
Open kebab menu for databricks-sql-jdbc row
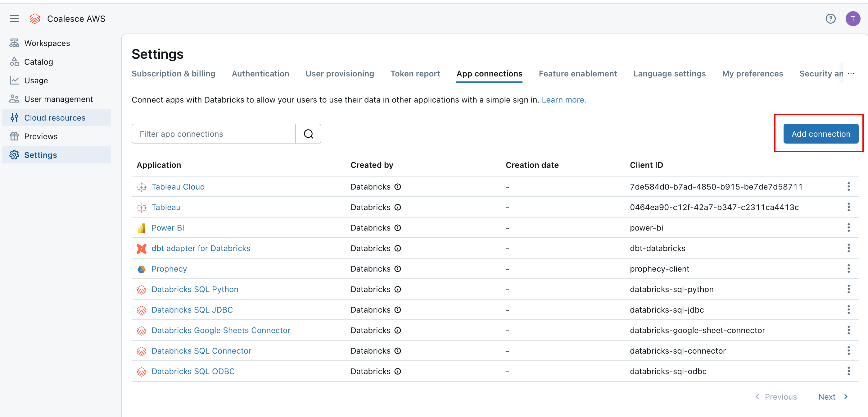click(x=848, y=310)
